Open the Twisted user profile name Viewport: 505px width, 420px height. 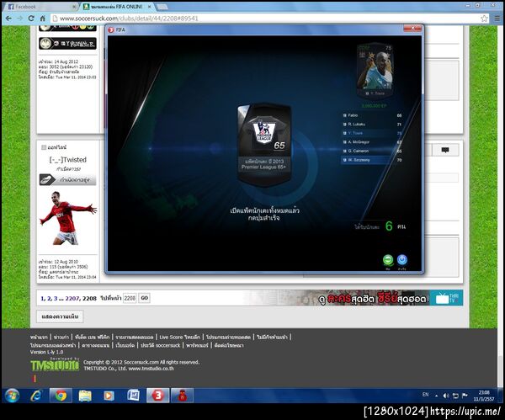[x=68, y=160]
